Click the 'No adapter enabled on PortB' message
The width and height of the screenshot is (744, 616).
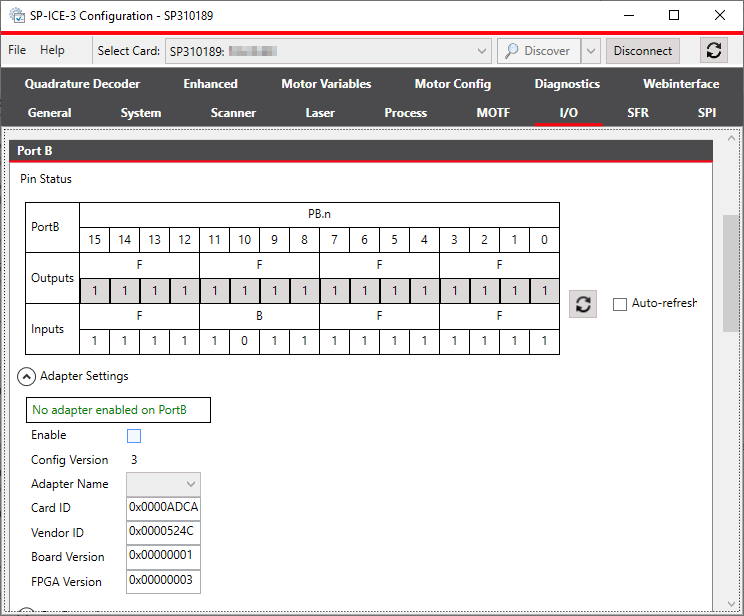118,410
